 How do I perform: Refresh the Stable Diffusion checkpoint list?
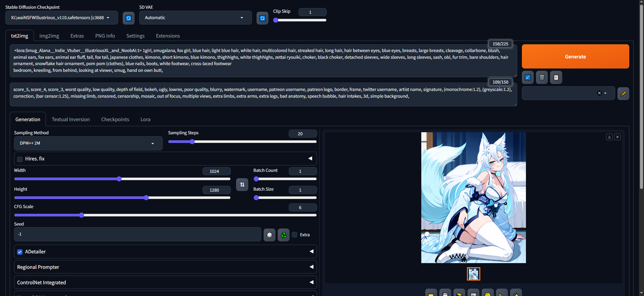coord(128,18)
